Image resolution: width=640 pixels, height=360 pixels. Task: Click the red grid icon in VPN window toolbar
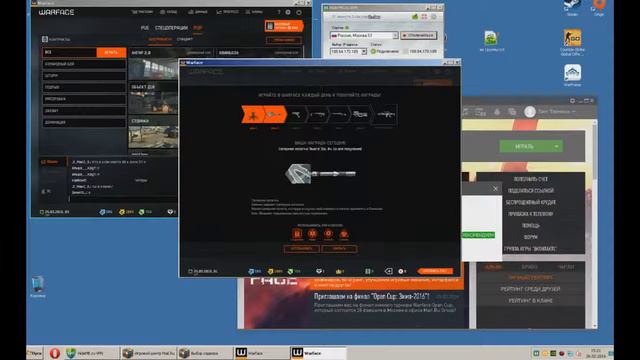point(424,17)
